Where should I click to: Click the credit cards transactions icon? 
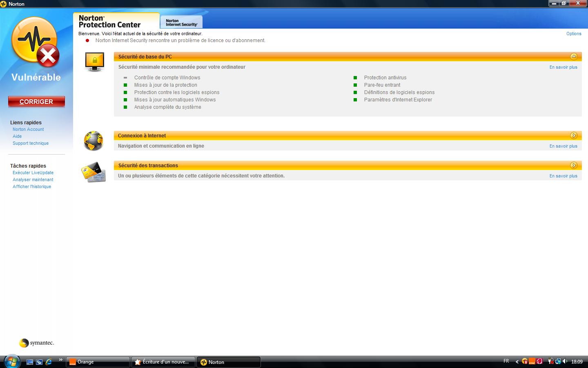[x=94, y=172]
